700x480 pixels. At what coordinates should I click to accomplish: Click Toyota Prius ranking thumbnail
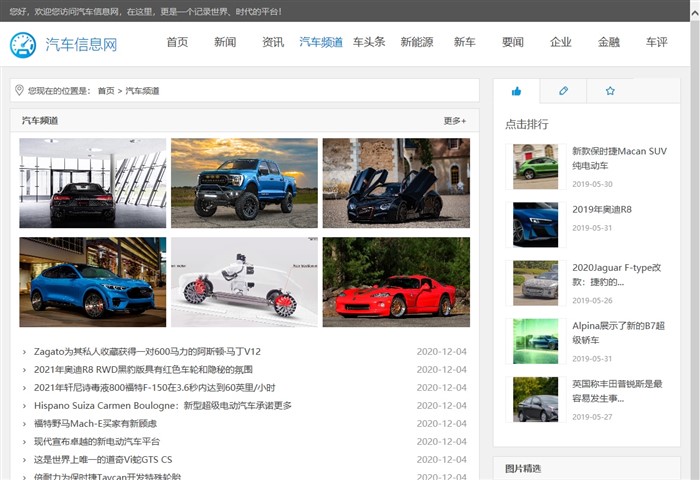(x=535, y=399)
